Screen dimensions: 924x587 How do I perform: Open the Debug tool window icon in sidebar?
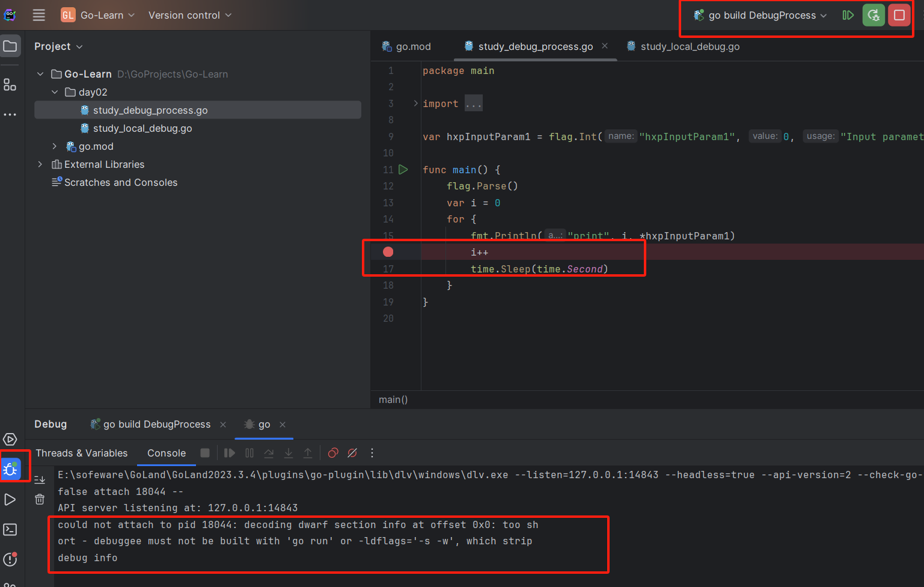pos(10,466)
